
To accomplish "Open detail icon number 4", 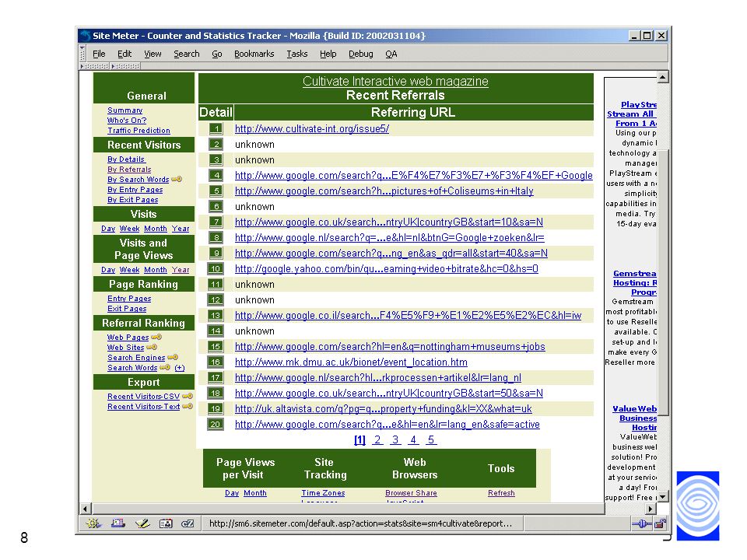I will coord(216,175).
